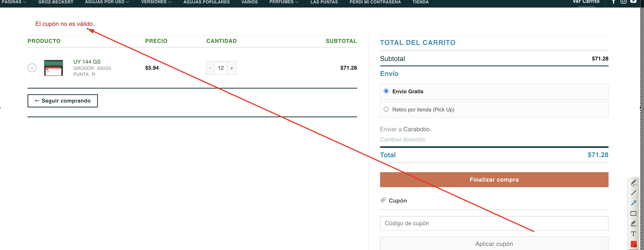Click the UY 144 GS product thumbnail

click(x=54, y=68)
